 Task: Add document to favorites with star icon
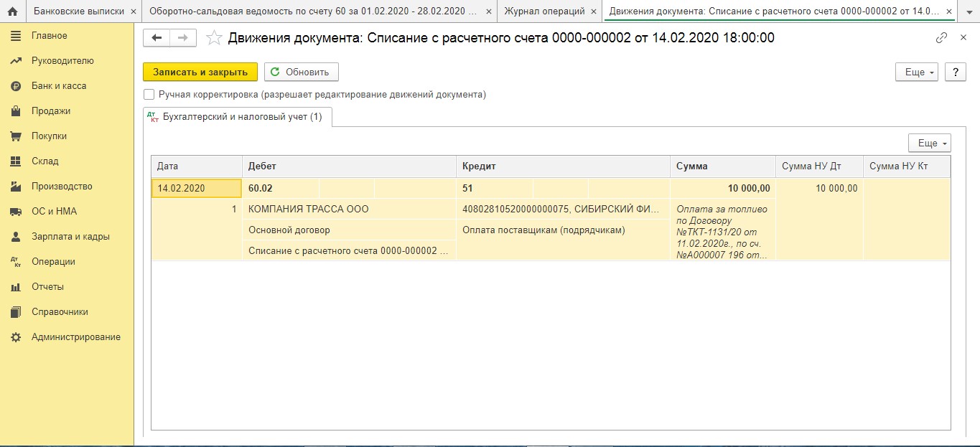click(214, 38)
